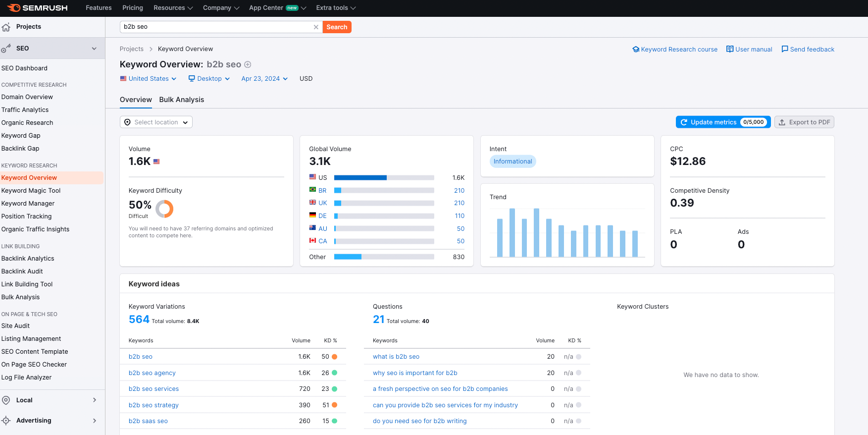This screenshot has width=868, height=435.
Task: Expand the Local sidebar section
Action: click(95, 400)
